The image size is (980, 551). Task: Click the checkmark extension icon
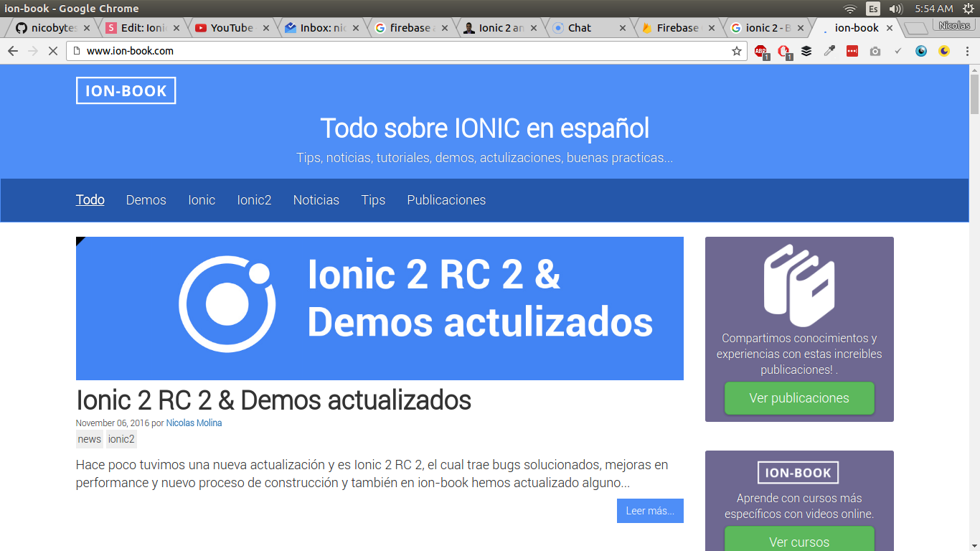point(898,51)
